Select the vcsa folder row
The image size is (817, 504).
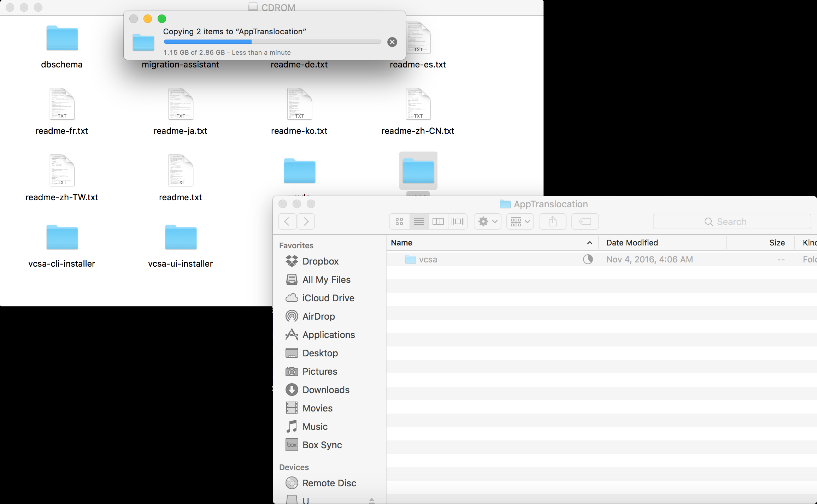point(429,259)
